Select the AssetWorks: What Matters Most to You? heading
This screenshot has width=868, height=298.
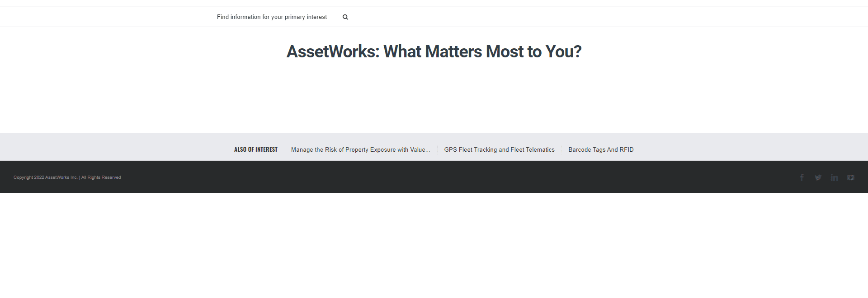tap(434, 51)
